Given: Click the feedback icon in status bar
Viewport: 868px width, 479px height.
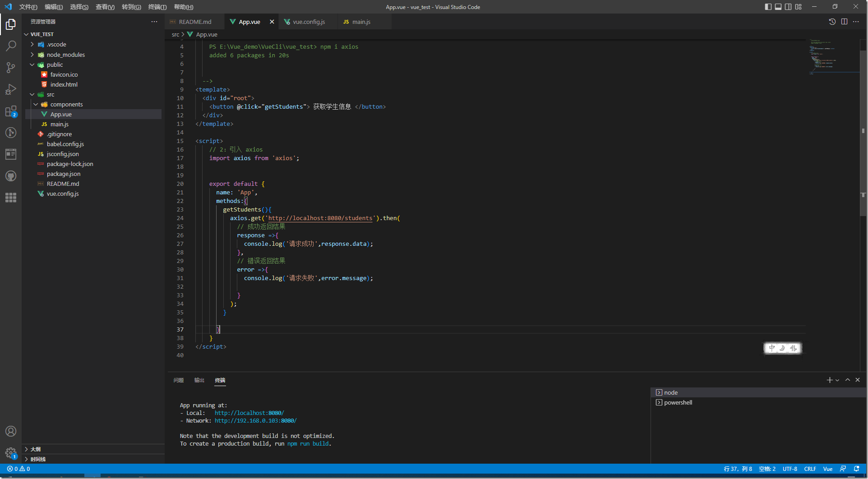Looking at the screenshot, I should point(843,469).
